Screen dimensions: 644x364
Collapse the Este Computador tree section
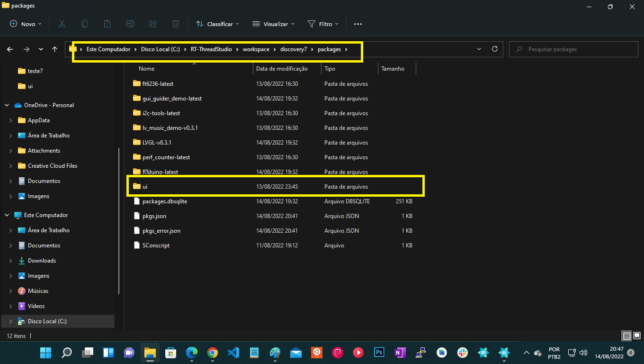coord(7,215)
